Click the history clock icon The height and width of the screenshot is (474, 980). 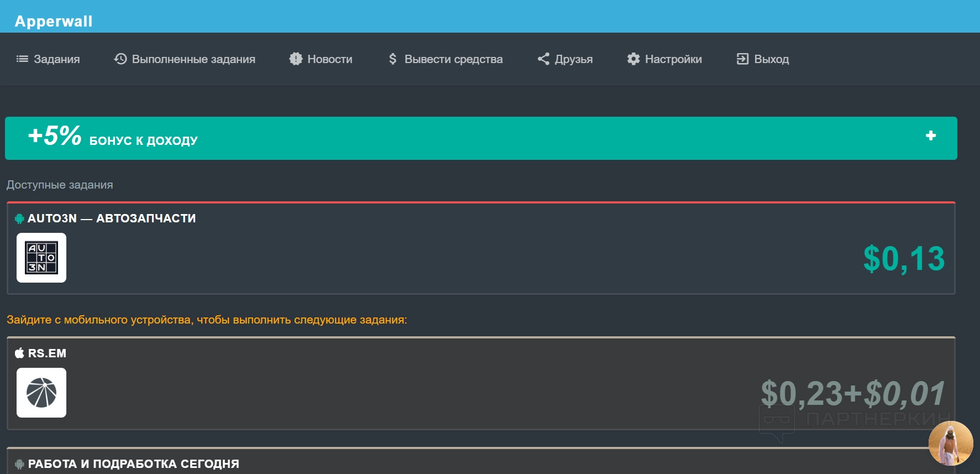coord(120,59)
